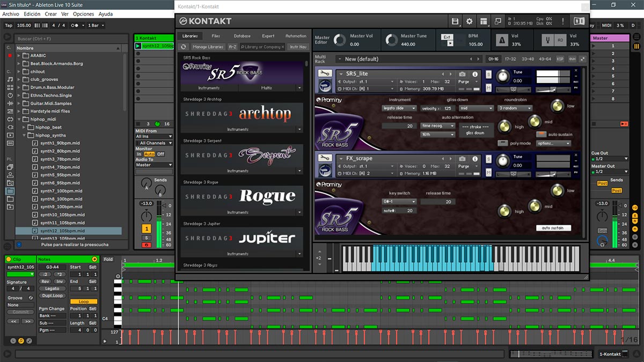This screenshot has width=644, height=362.
Task: Click SR5_lite info icon
Action: click(x=475, y=74)
